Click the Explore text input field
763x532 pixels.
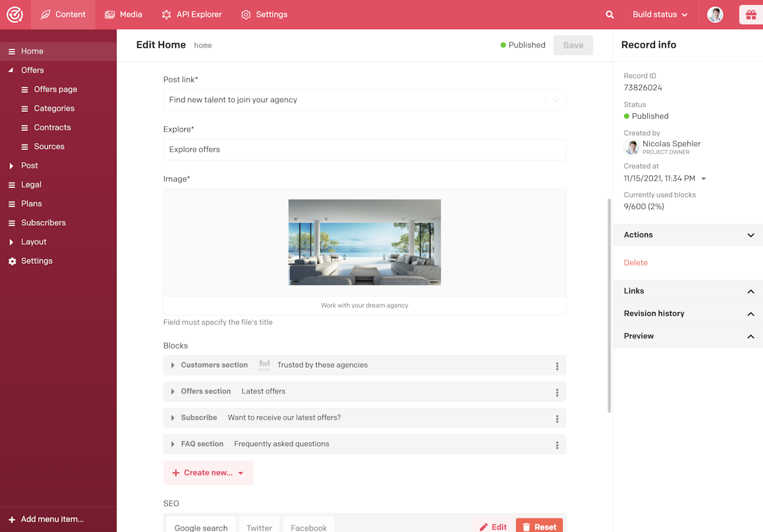click(x=365, y=149)
